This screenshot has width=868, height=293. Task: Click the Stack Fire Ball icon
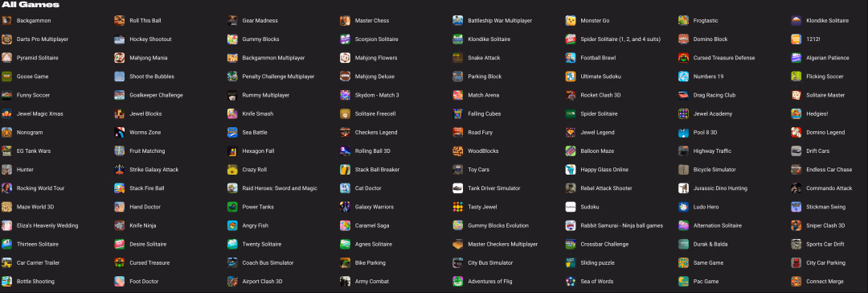120,188
